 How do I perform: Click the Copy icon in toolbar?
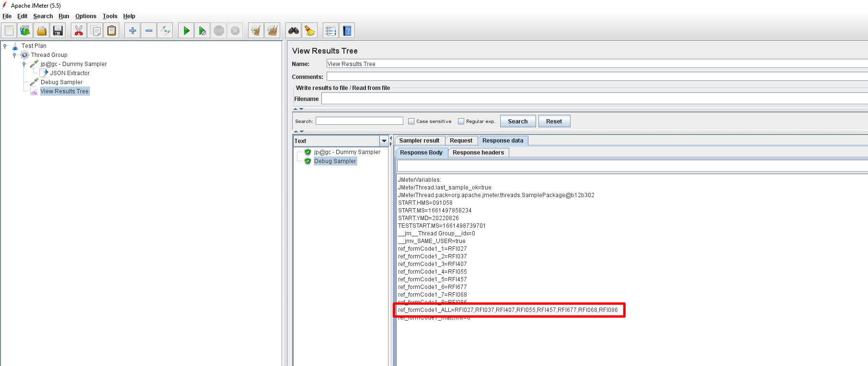95,31
